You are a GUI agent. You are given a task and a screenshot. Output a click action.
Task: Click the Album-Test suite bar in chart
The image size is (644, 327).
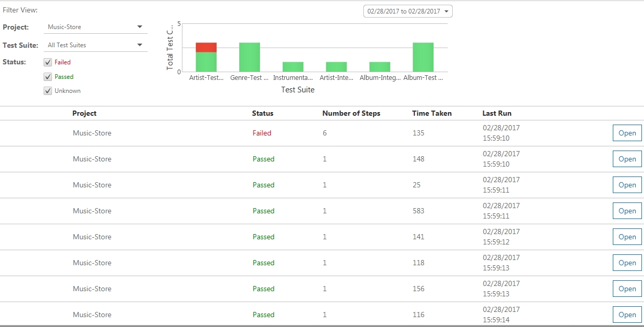pos(423,57)
